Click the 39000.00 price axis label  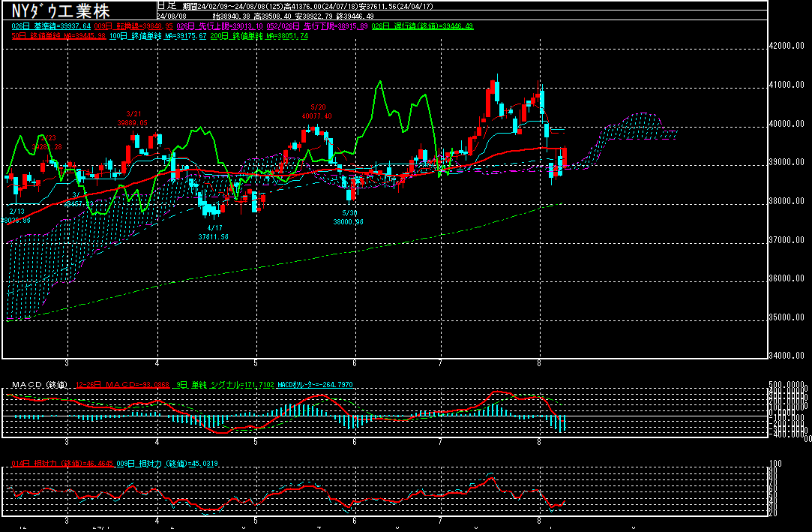point(787,162)
